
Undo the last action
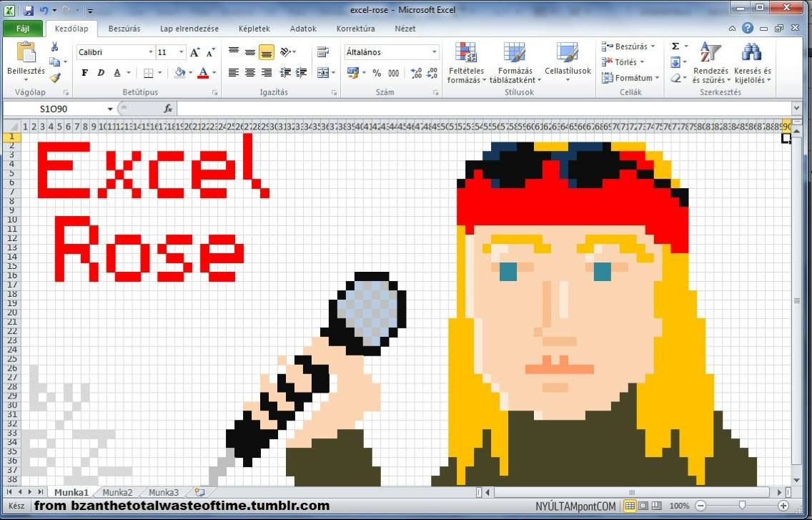tap(44, 10)
